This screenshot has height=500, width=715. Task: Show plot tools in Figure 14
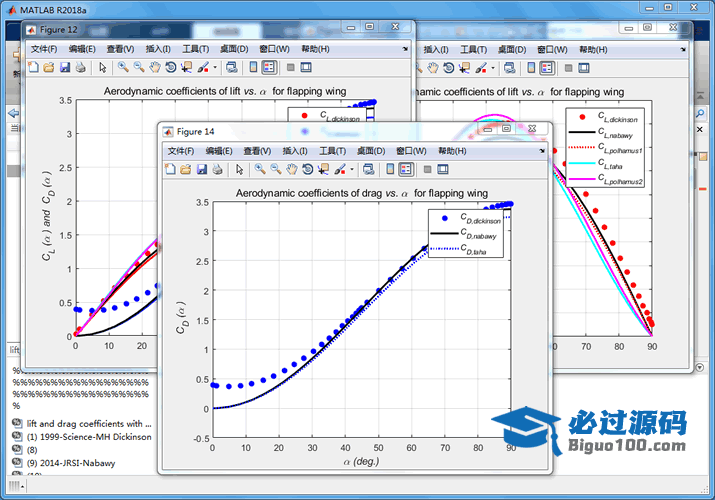click(x=443, y=170)
